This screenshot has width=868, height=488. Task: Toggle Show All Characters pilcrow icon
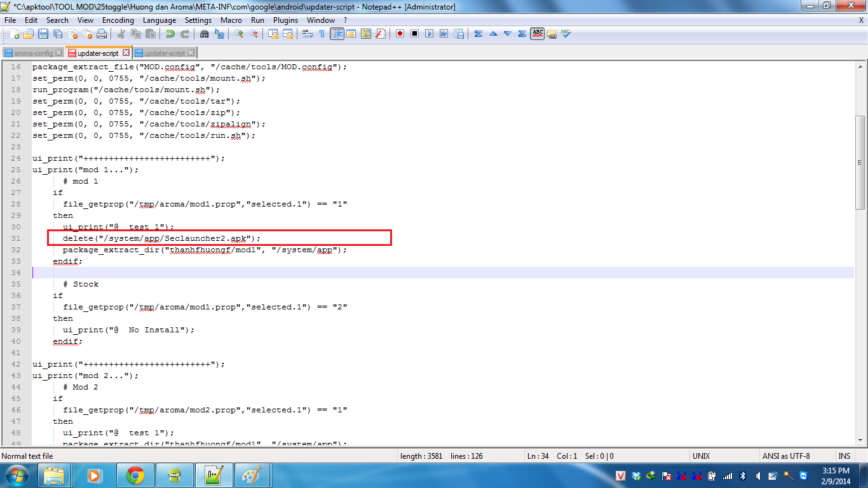[322, 34]
